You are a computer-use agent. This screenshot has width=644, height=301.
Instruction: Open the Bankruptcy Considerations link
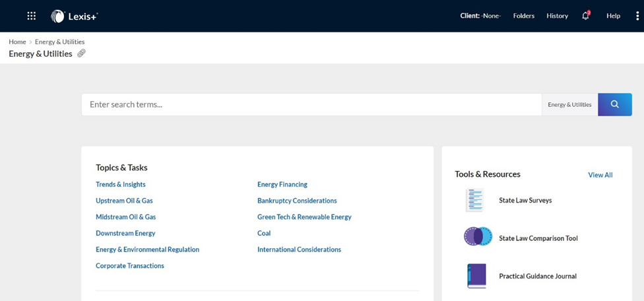pyautogui.click(x=297, y=201)
